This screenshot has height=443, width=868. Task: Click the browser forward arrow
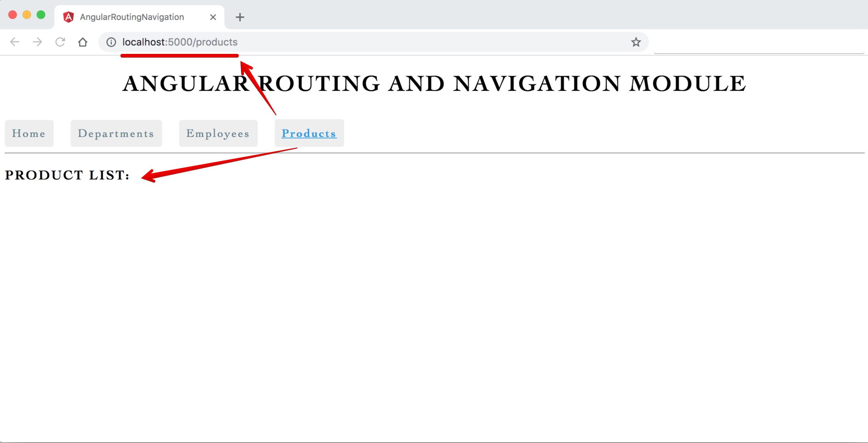tap(37, 42)
